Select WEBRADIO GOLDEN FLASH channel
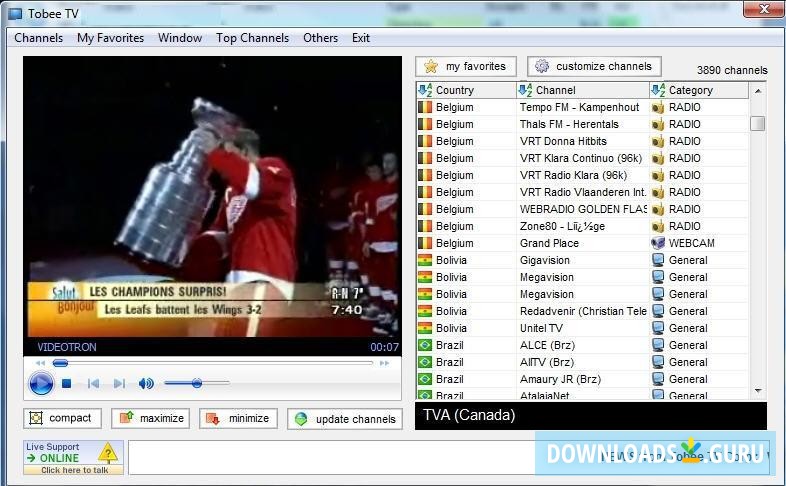This screenshot has height=486, width=786. click(582, 209)
